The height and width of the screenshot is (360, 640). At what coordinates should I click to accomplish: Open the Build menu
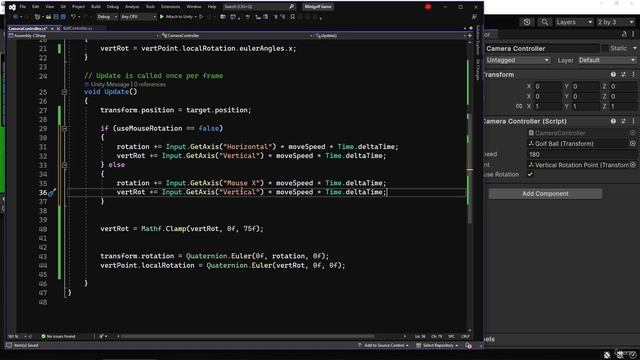pos(96,7)
